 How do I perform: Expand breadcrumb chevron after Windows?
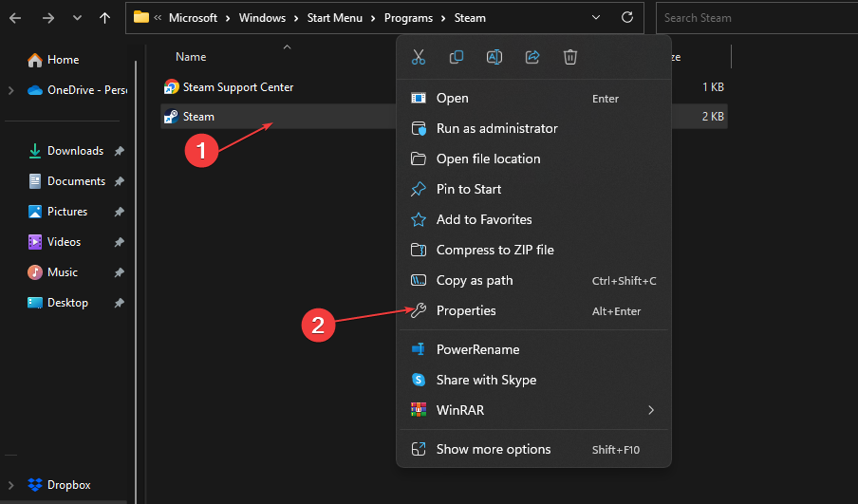click(x=296, y=19)
